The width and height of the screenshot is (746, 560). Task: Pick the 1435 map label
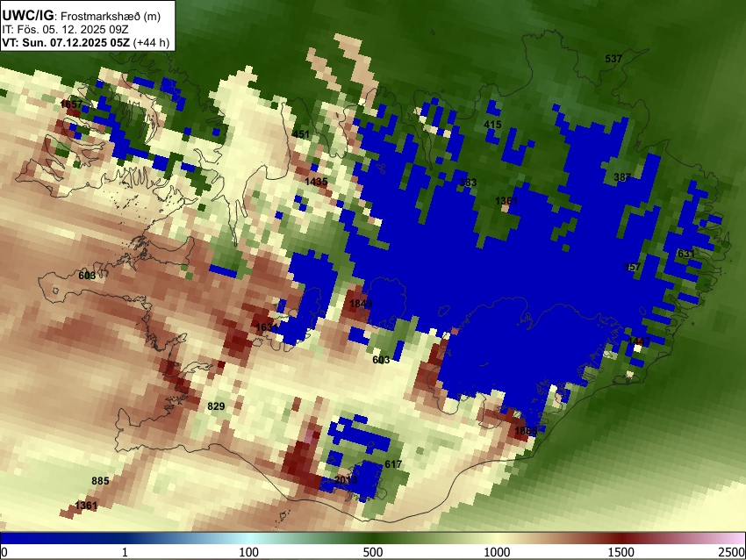coord(316,182)
